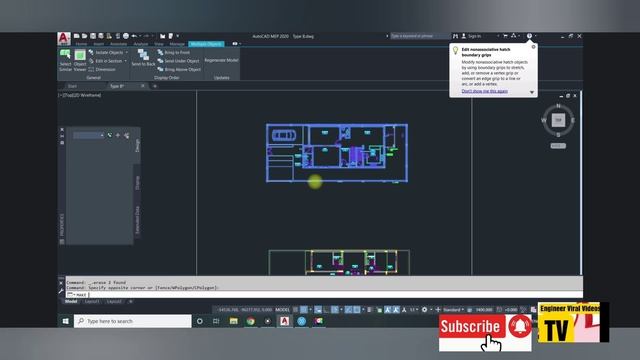This screenshot has height=360, width=640.
Task: Open the Help question mark icon
Action: click(x=529, y=36)
